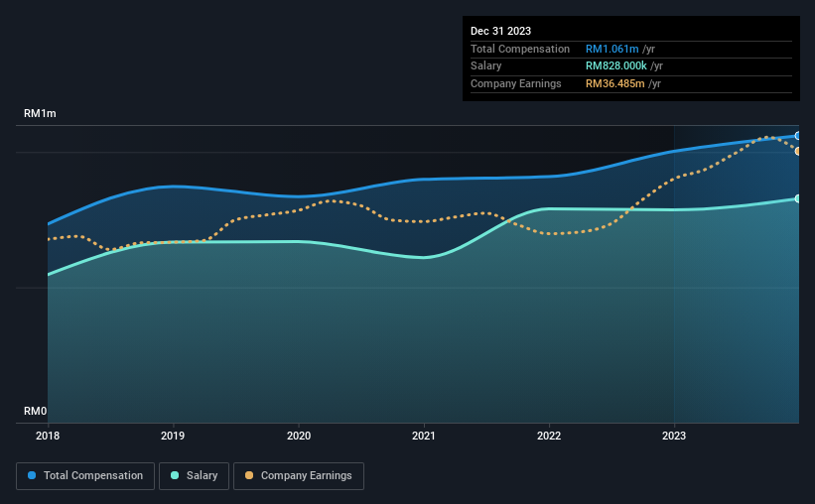
Task: Toggle the Total Compensation legend button
Action: pyautogui.click(x=85, y=476)
